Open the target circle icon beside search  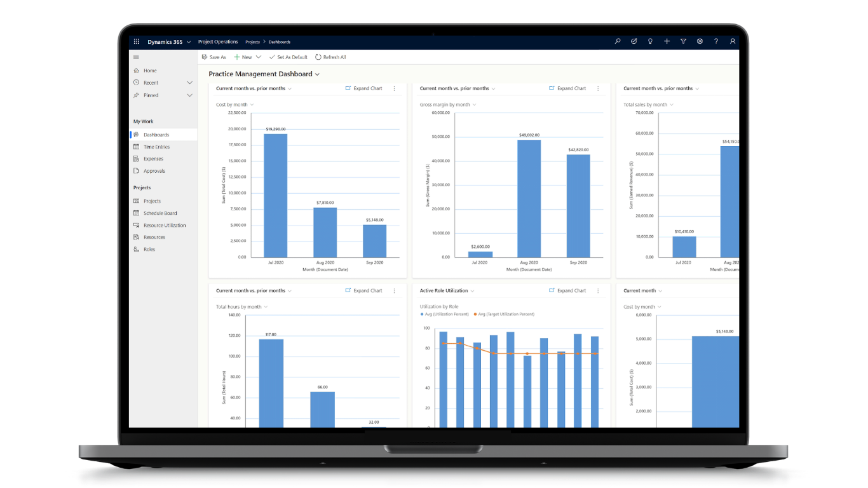point(634,41)
